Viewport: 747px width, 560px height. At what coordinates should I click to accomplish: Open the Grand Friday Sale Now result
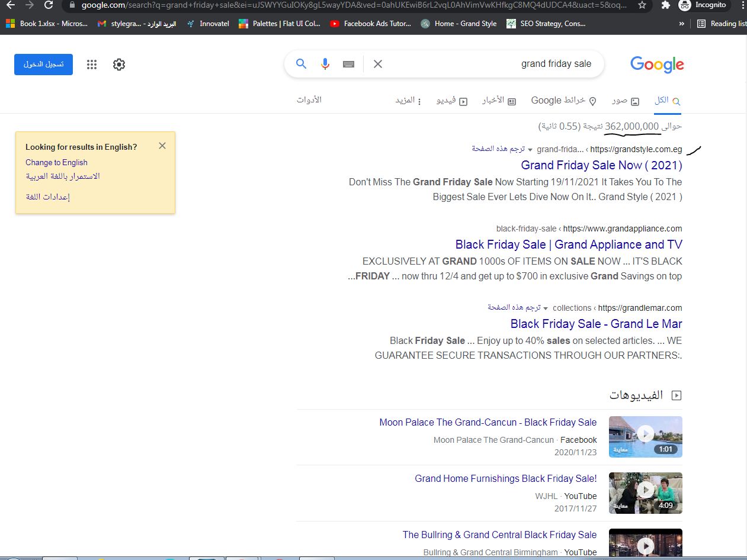[x=601, y=165]
